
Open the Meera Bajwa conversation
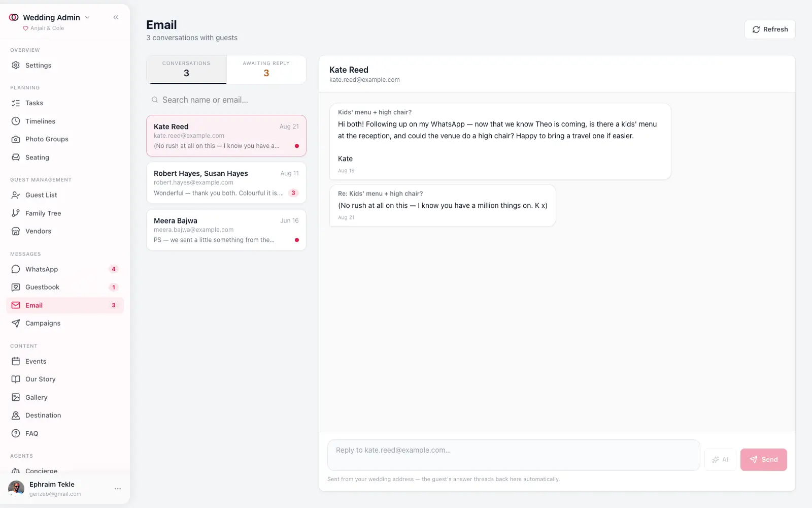coord(226,230)
